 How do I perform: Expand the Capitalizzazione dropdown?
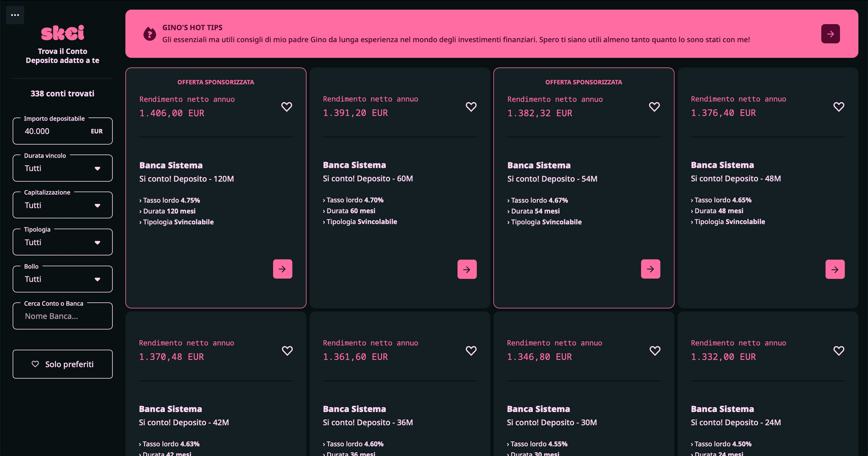click(63, 205)
